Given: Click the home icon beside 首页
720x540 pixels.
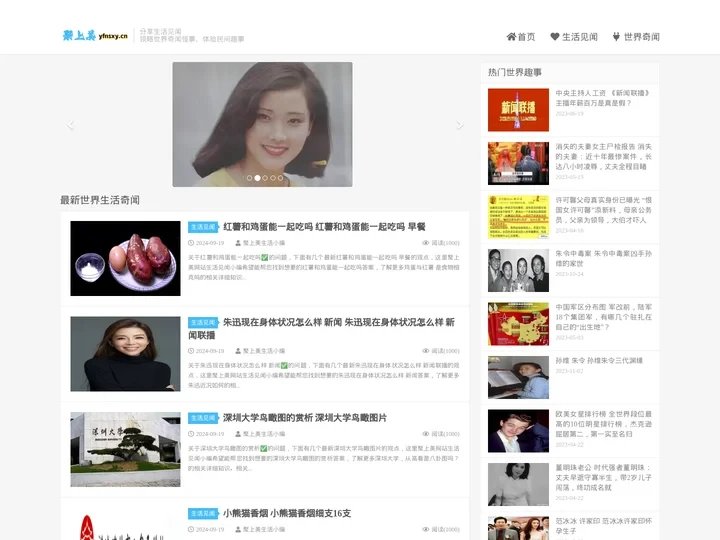Looking at the screenshot, I should click(511, 37).
